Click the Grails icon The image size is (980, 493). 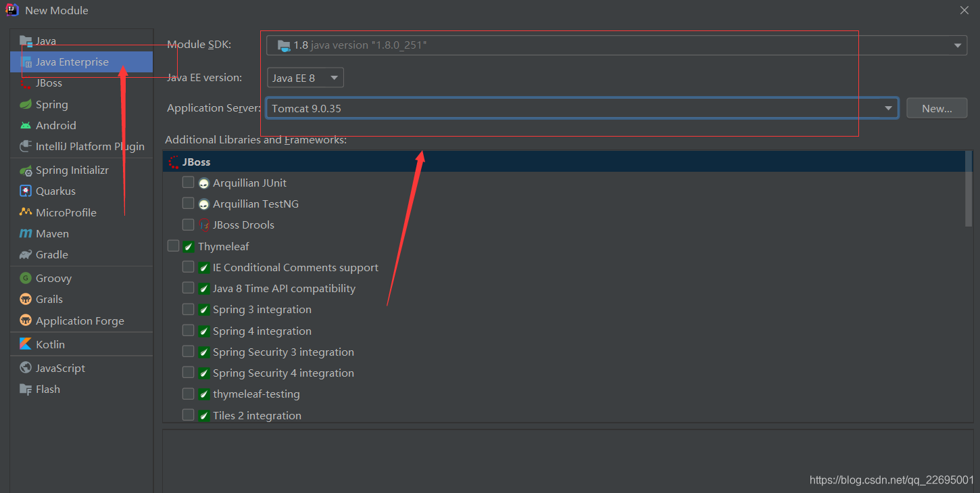tap(26, 299)
